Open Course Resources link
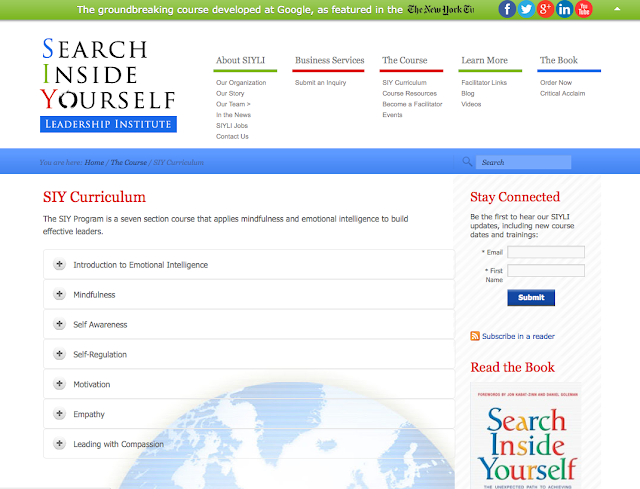The height and width of the screenshot is (489, 640). (409, 93)
